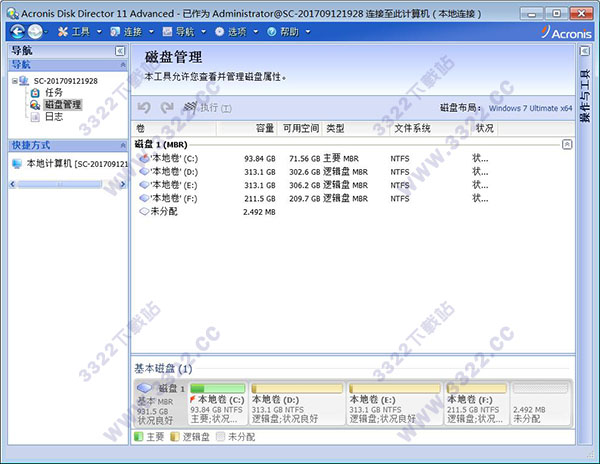The height and width of the screenshot is (464, 600).
Task: Collapse the left 导航 panel with the double-chevron button
Action: (120, 51)
